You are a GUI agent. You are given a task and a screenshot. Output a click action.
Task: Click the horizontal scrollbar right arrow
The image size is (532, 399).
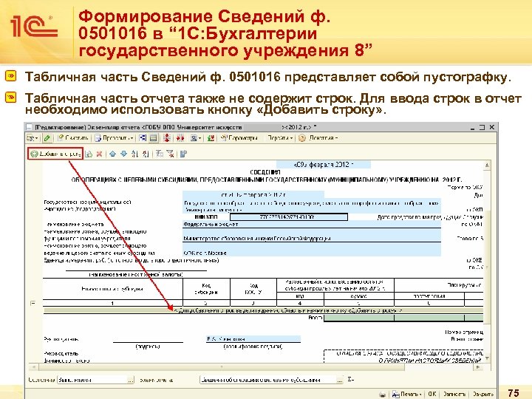[x=478, y=367]
